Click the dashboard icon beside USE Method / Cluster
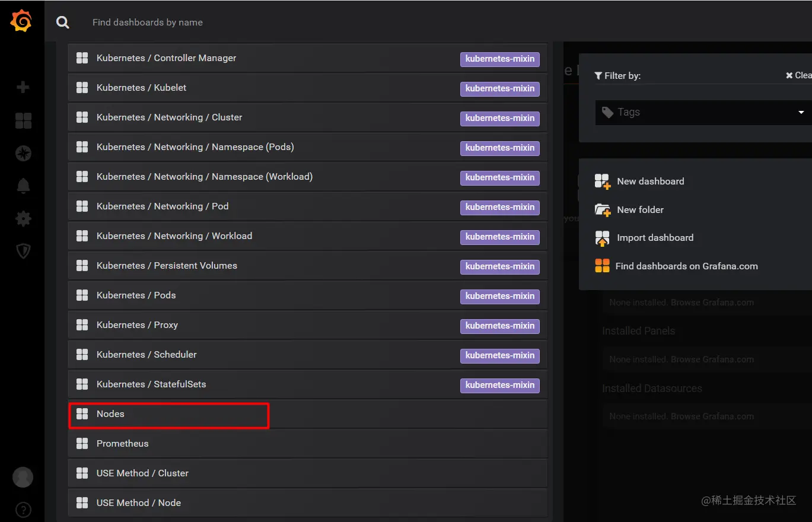Image resolution: width=812 pixels, height=522 pixels. coord(82,473)
